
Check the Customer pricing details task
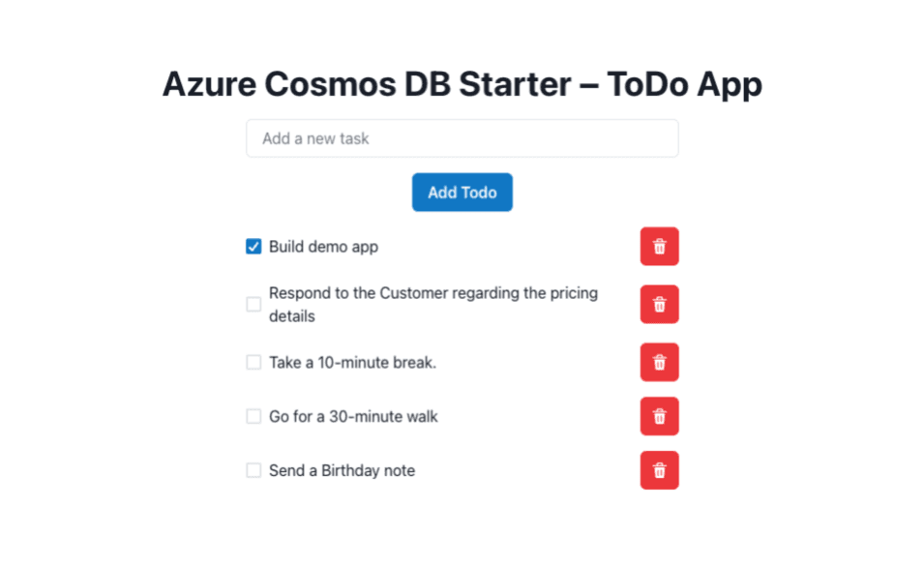click(253, 304)
